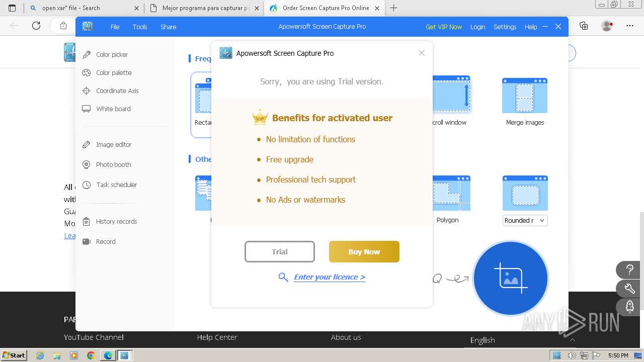This screenshot has width=644, height=362.
Task: Open the File menu
Action: [x=115, y=27]
